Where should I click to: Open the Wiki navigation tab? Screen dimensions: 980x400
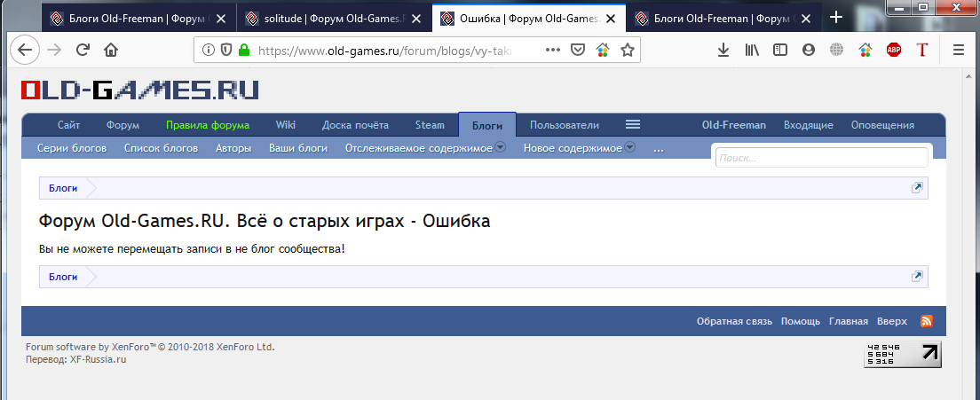(x=286, y=125)
